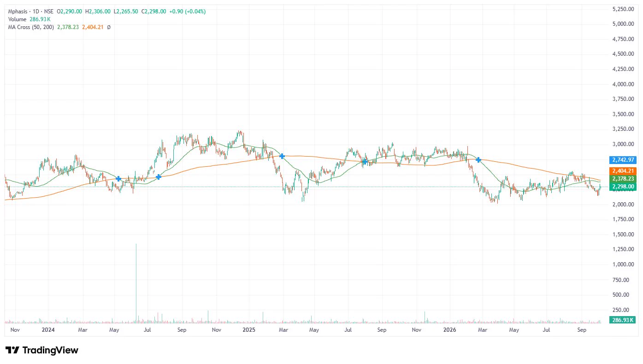
Task: Click the 5,250.00 price axis label
Action: 624,9
